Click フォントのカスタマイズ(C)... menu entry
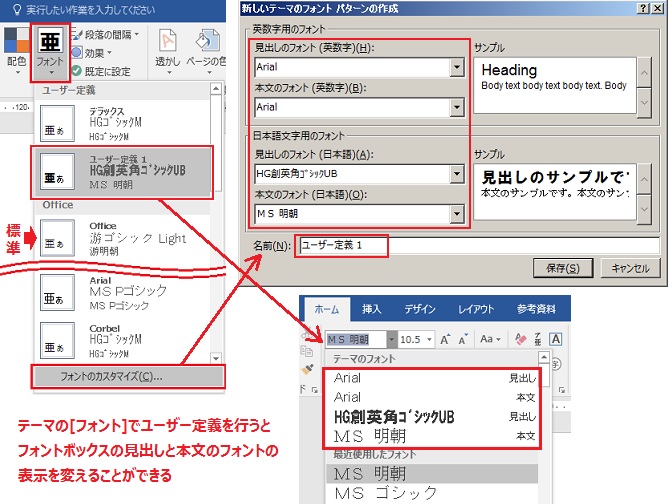The width and height of the screenshot is (668, 504). (x=128, y=376)
